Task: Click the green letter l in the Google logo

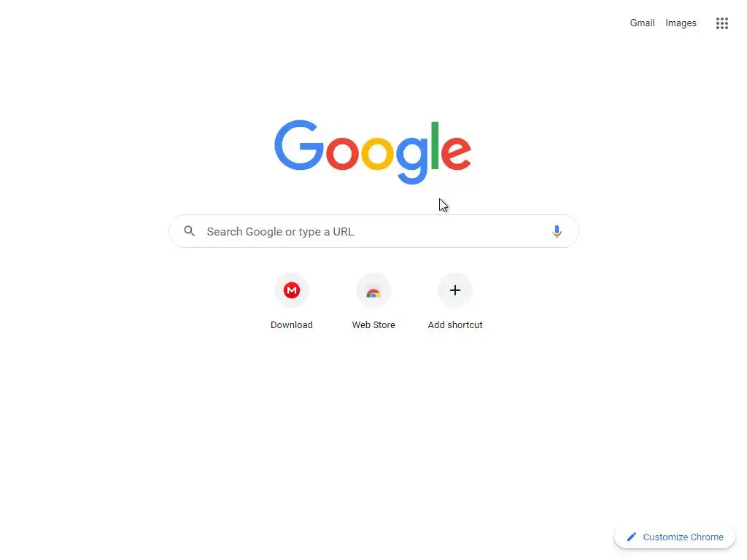Action: [435, 145]
